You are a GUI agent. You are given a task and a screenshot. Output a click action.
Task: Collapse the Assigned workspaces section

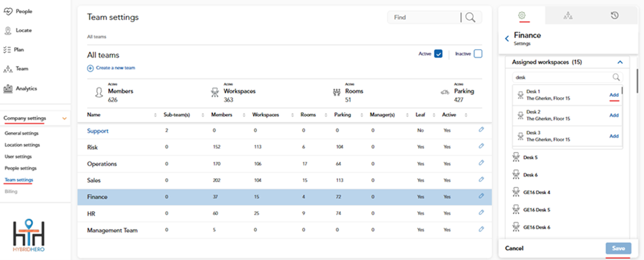(x=620, y=62)
